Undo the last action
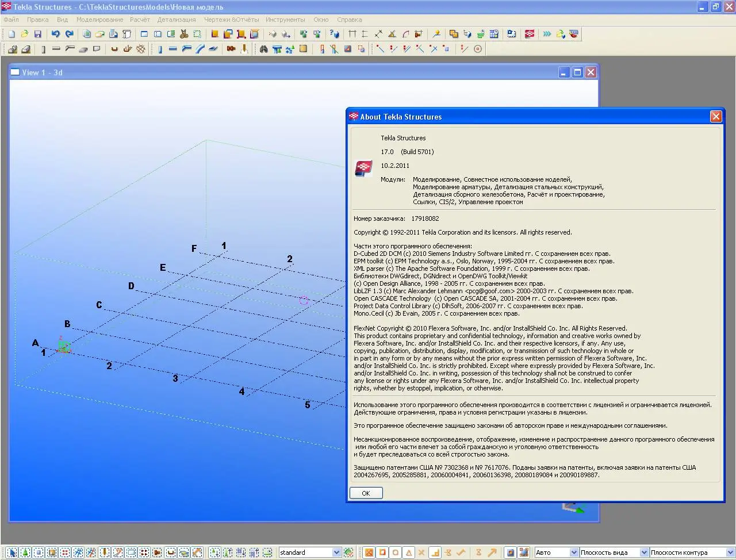 55,34
